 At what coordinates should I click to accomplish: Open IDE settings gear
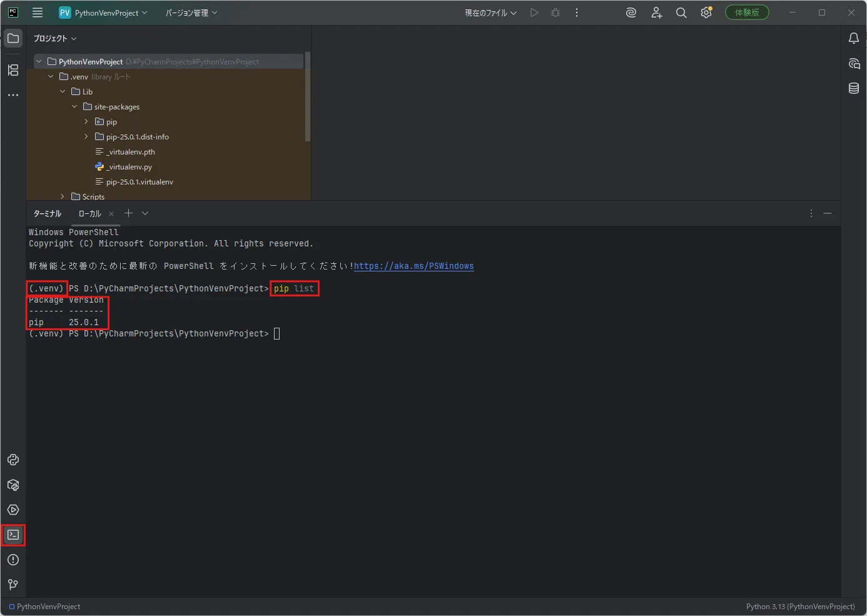(x=706, y=13)
